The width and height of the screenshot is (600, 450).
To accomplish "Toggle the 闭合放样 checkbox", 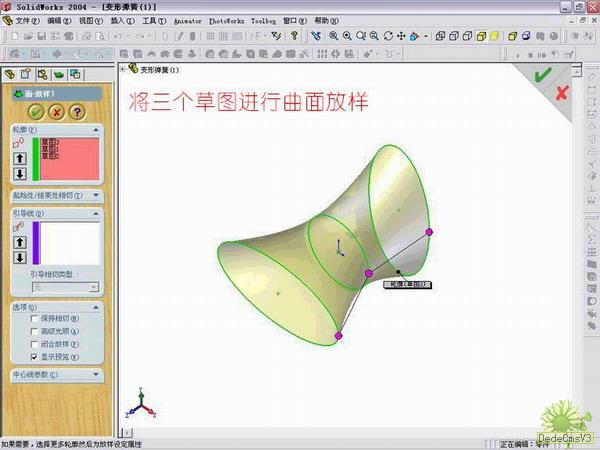I will [35, 344].
